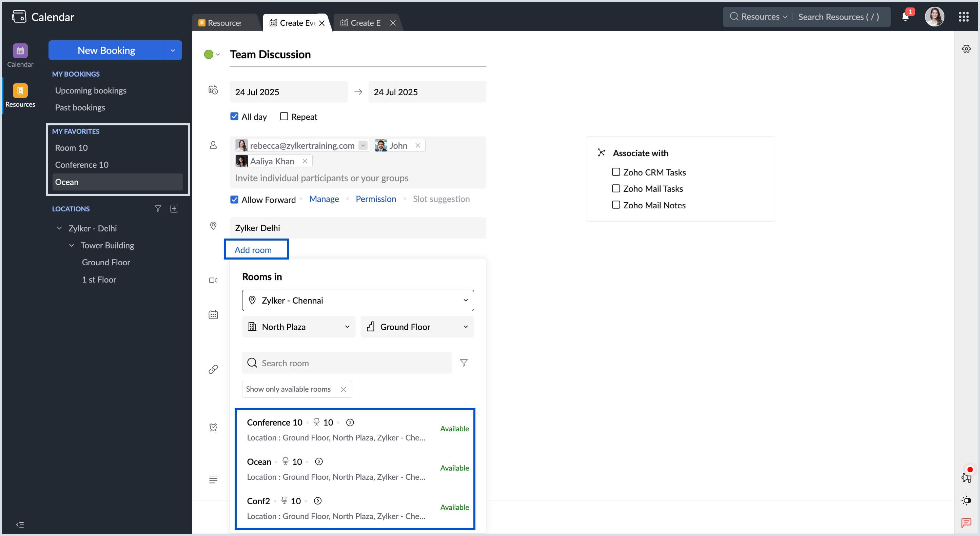Viewport: 980px width, 536px height.
Task: Open rebecca@zylkertraining.com organizer dropdown
Action: pyautogui.click(x=363, y=146)
